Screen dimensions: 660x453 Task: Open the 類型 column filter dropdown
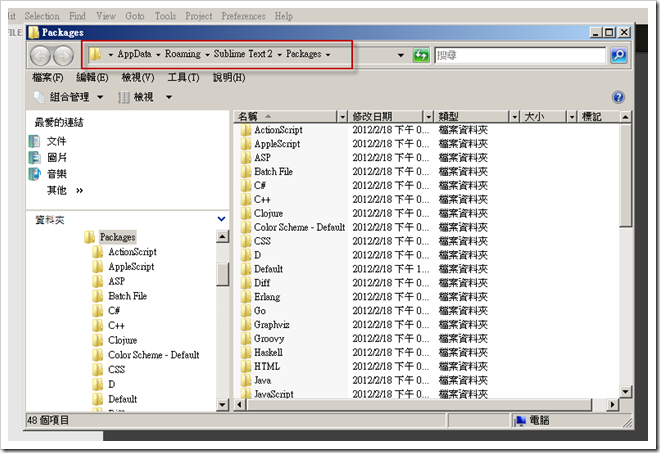tap(514, 117)
